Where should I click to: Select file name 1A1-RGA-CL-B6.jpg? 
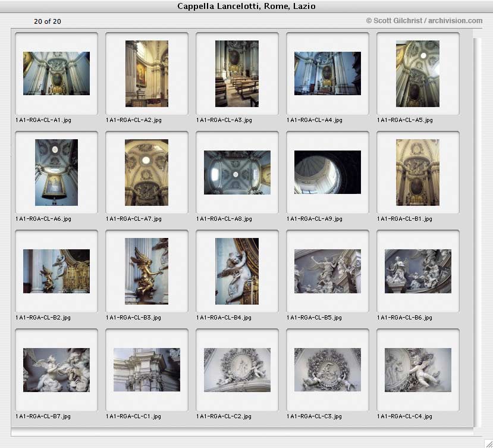point(404,318)
